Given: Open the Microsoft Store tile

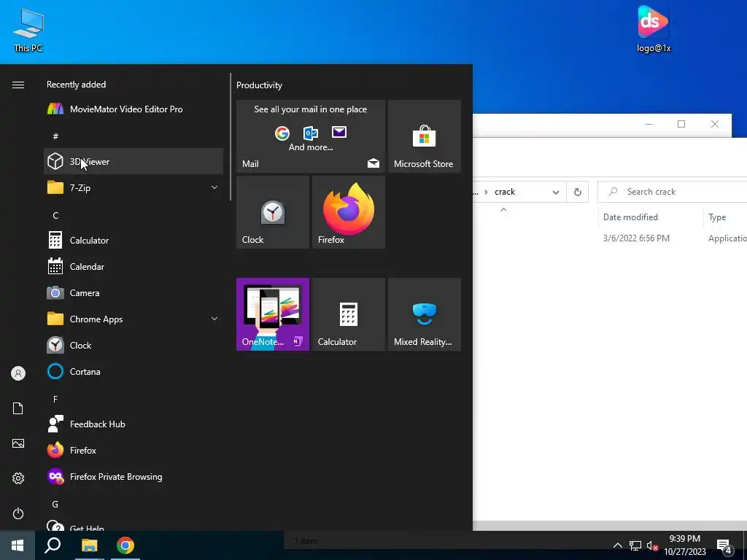Looking at the screenshot, I should (425, 136).
